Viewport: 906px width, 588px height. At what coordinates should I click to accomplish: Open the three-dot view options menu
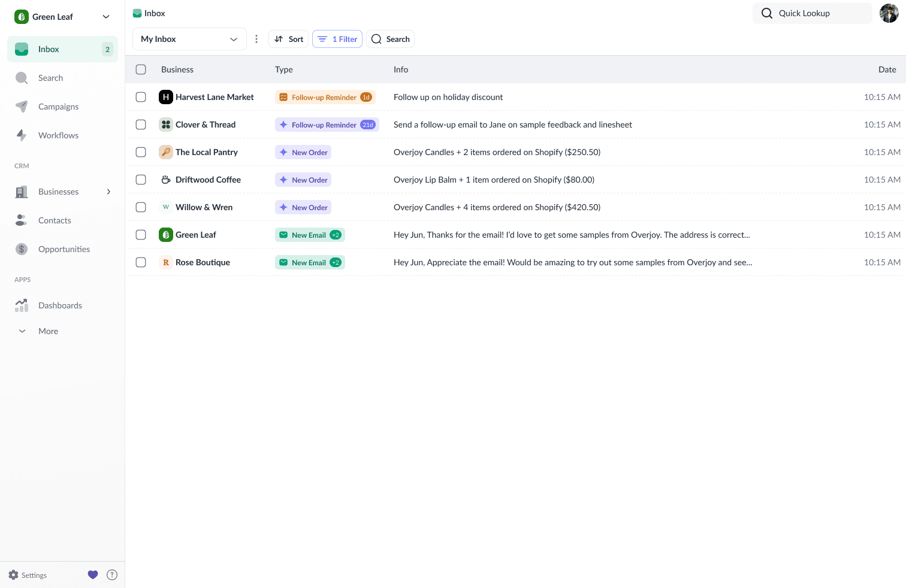[256, 39]
